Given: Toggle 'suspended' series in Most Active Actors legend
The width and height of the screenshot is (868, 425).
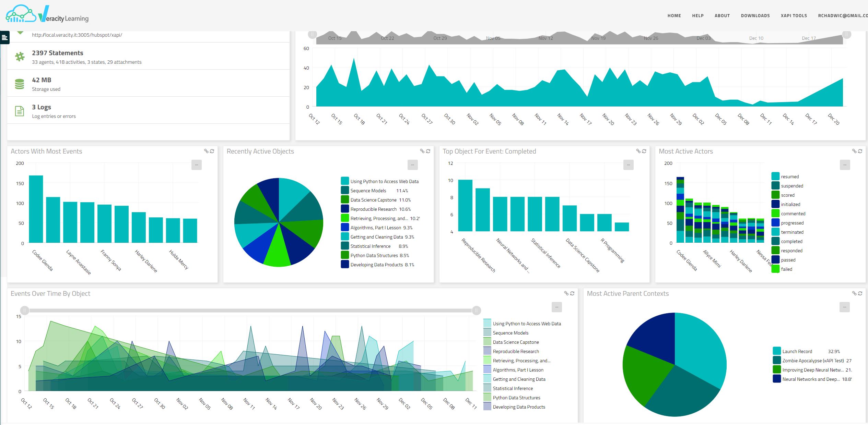Looking at the screenshot, I should pos(792,186).
